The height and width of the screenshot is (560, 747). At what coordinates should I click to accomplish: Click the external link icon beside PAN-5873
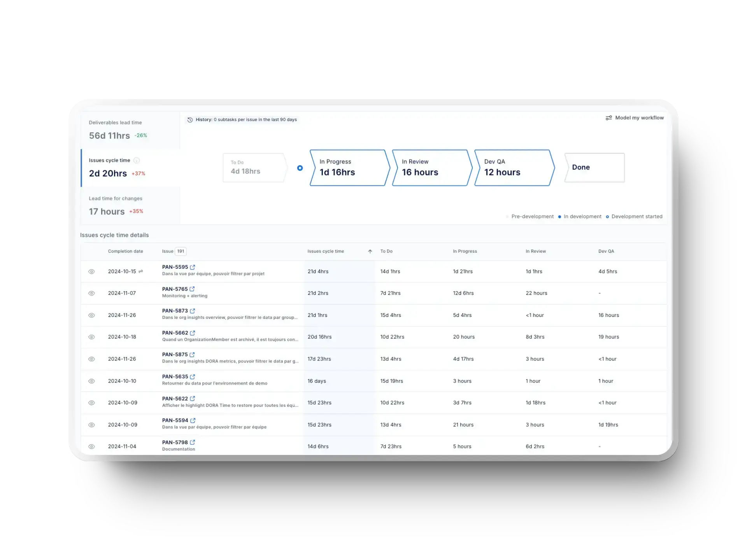pyautogui.click(x=193, y=311)
